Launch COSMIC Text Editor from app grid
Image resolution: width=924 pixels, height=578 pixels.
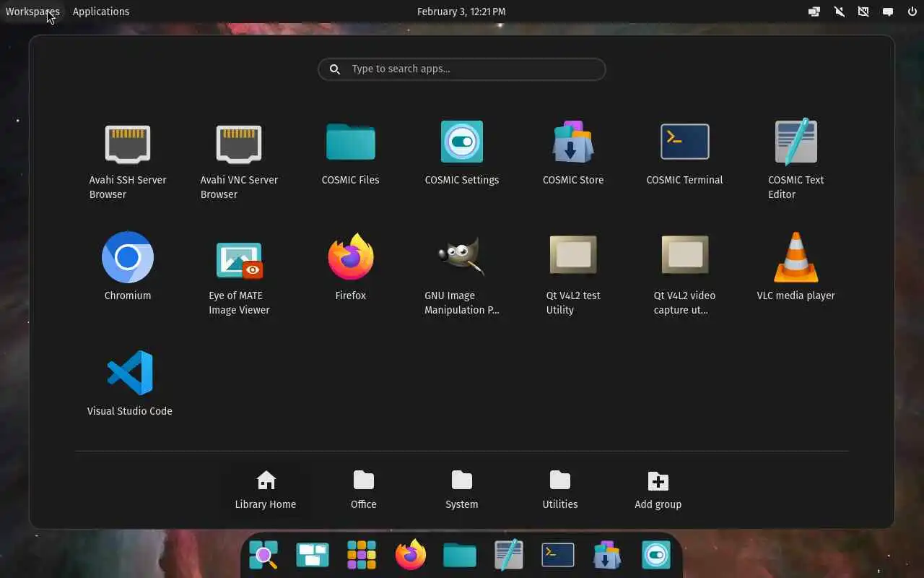coord(796,160)
